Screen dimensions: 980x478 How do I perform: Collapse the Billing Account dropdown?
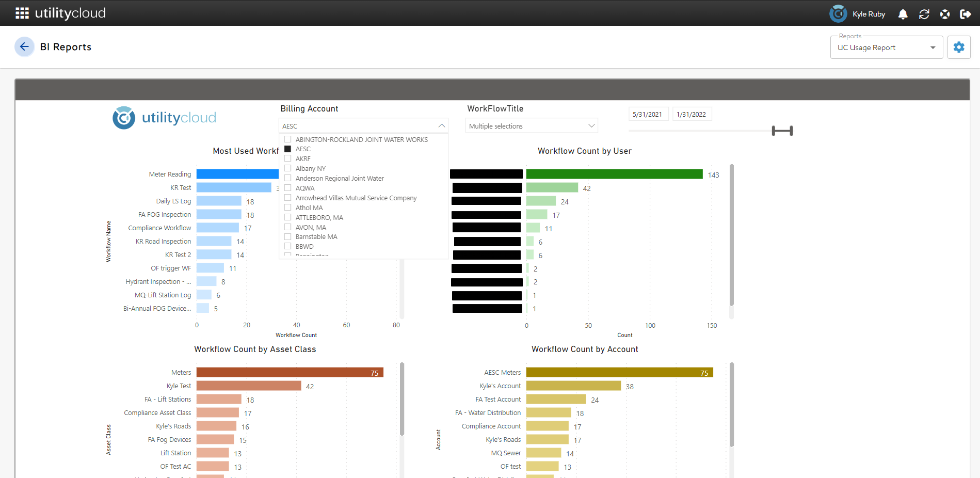(x=441, y=126)
